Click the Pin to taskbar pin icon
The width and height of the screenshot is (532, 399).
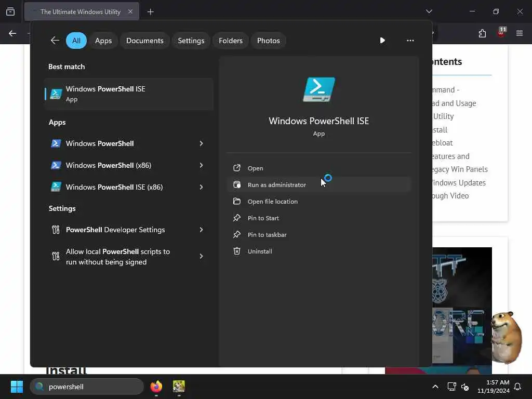[x=237, y=234]
